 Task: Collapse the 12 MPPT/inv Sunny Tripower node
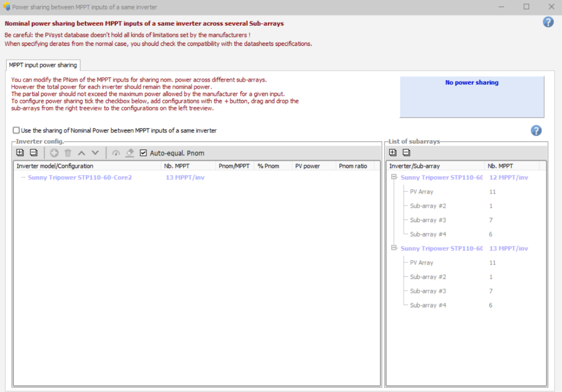click(x=394, y=177)
